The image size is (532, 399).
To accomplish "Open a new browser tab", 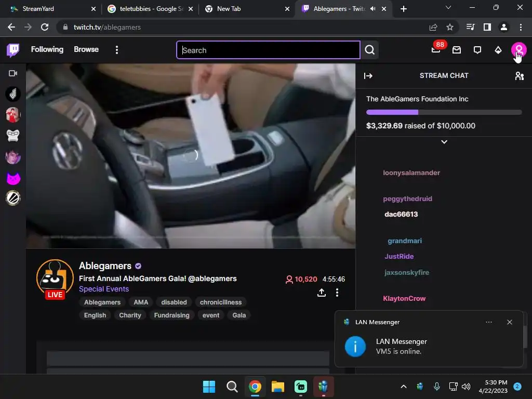I will [403, 9].
